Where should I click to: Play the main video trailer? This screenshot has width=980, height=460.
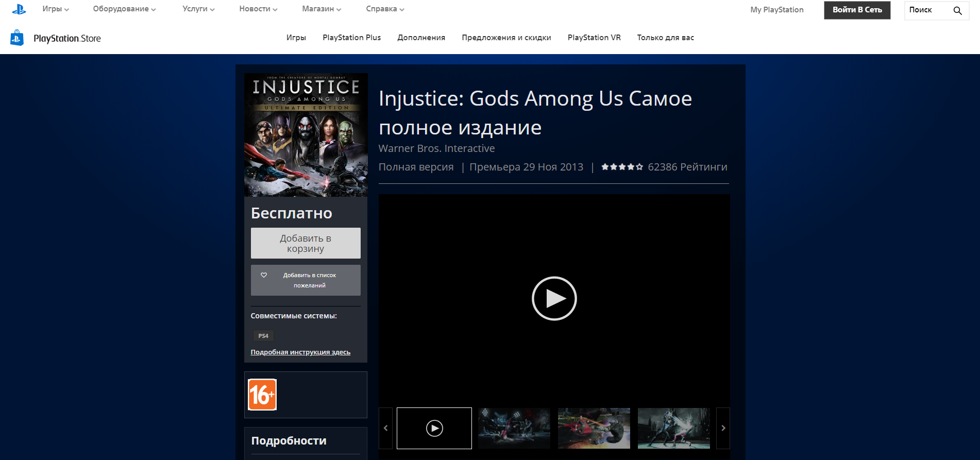(554, 298)
